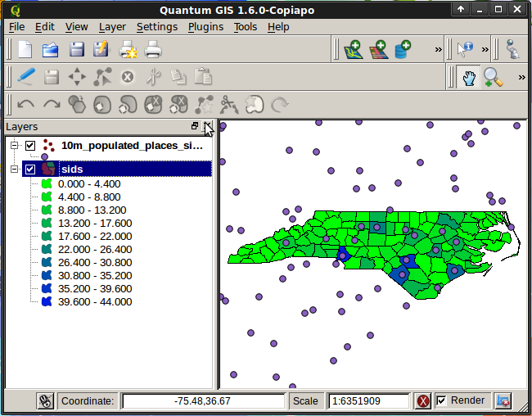Image resolution: width=532 pixels, height=416 pixels.
Task: Toggle editing with the pencil icon
Action: click(26, 76)
